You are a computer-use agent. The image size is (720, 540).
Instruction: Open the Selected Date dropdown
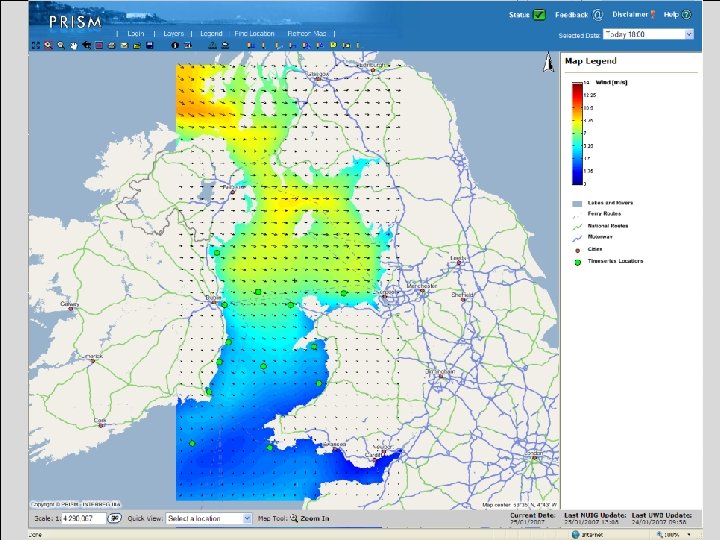click(648, 34)
